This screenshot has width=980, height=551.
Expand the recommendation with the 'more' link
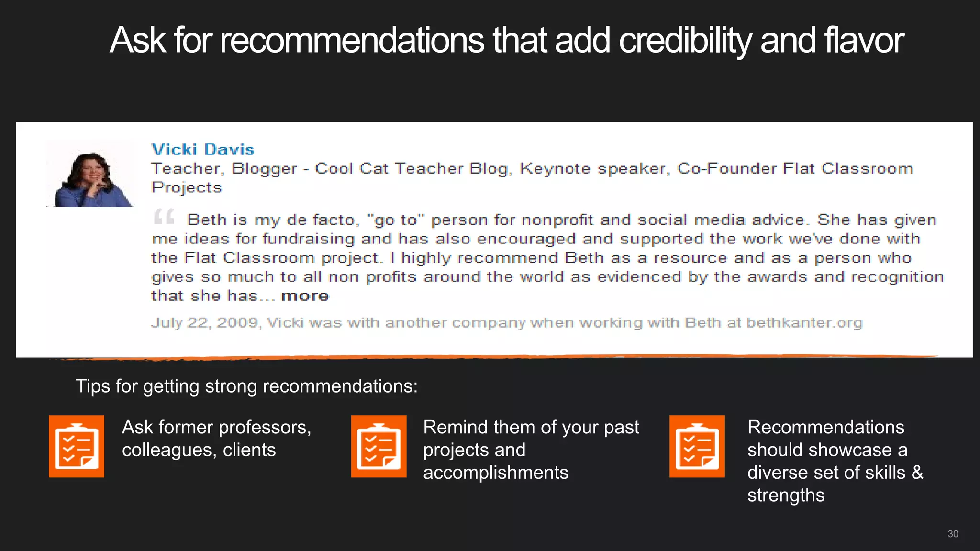pyautogui.click(x=305, y=296)
